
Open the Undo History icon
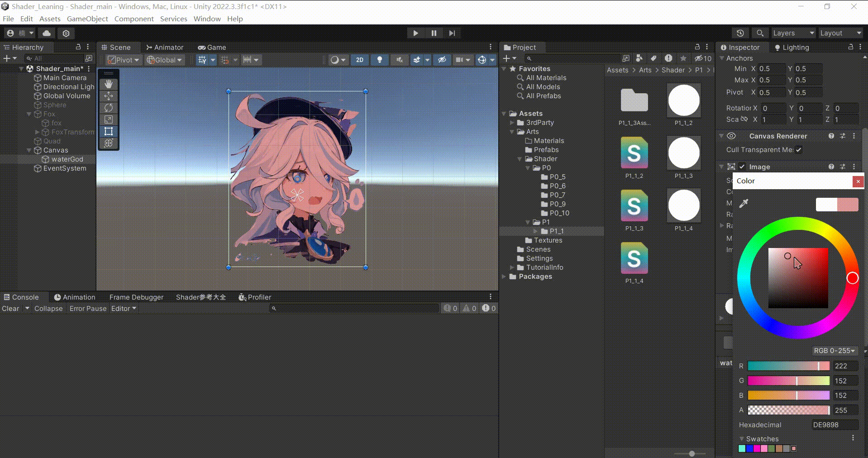click(740, 33)
